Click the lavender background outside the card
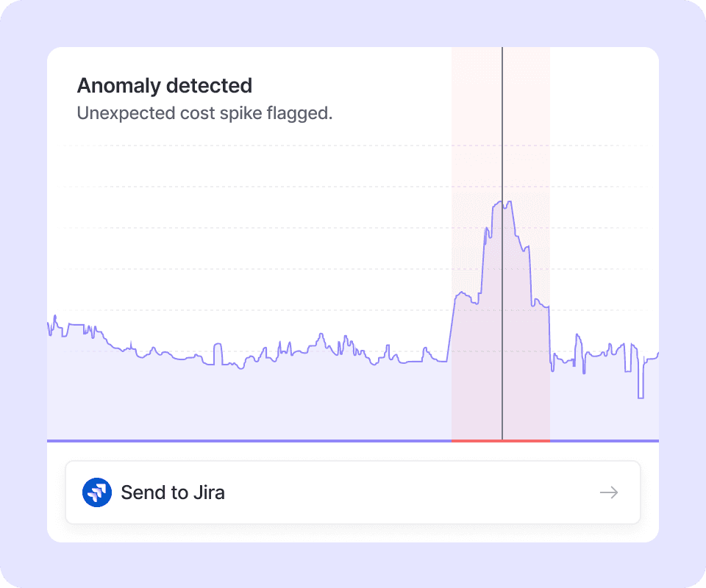The image size is (706, 588). 22,294
